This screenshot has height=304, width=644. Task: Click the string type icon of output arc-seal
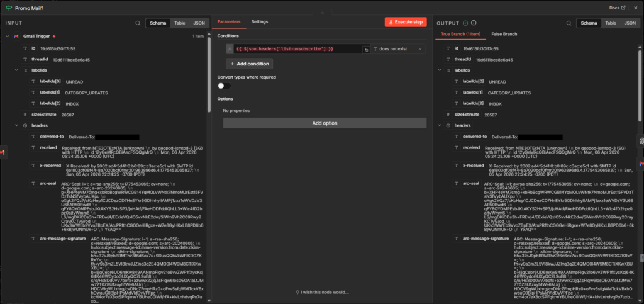(456, 183)
